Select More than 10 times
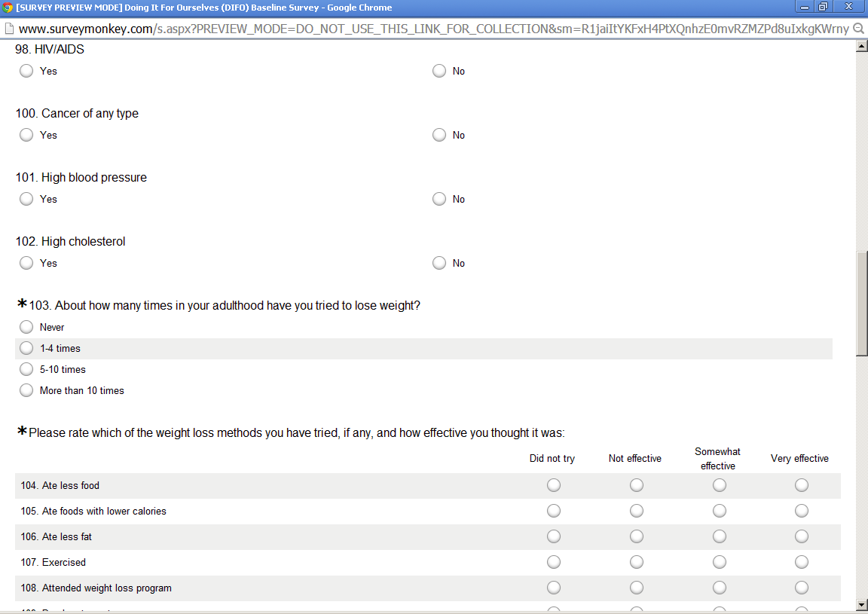868x614 pixels. (26, 390)
